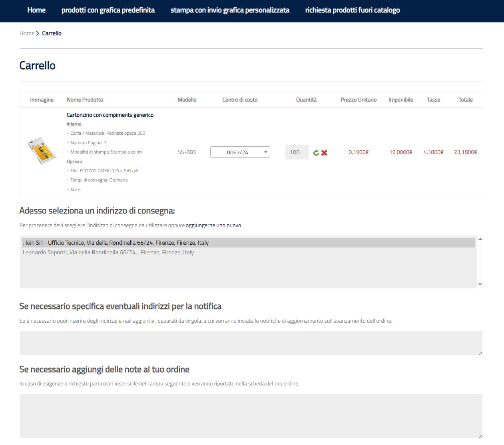Click the address list scroll down arrow
504x445 pixels.
point(480,285)
